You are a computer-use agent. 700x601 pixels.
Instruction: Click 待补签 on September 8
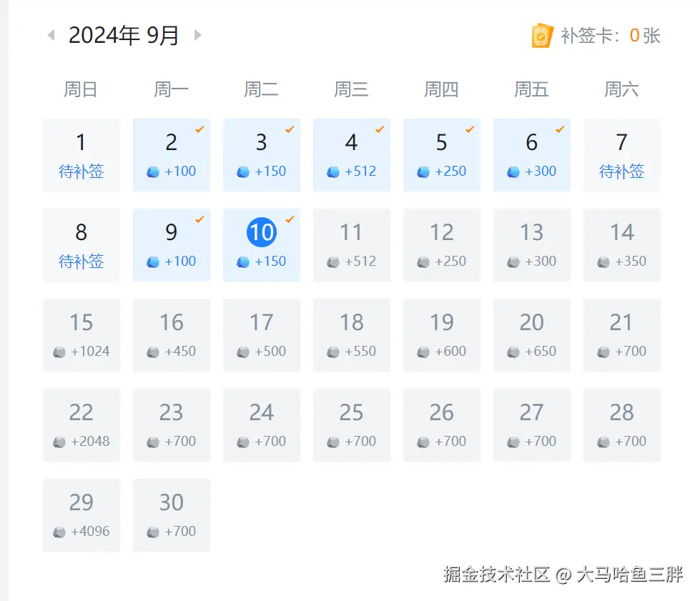point(81,262)
